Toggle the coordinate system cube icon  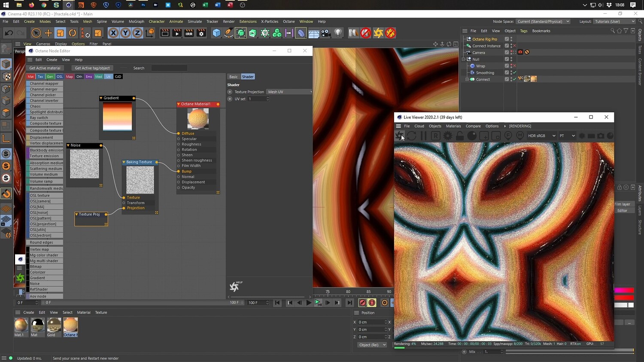(149, 33)
